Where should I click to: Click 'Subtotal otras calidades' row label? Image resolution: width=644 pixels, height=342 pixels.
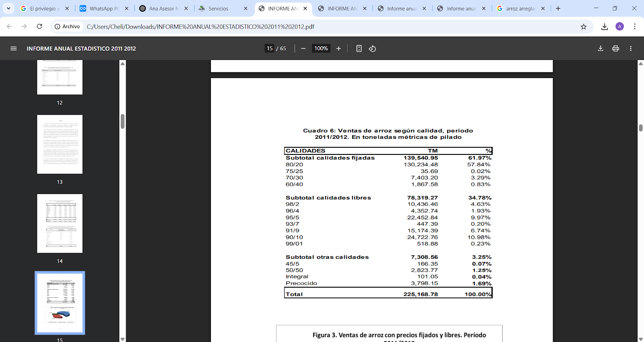[327, 257]
